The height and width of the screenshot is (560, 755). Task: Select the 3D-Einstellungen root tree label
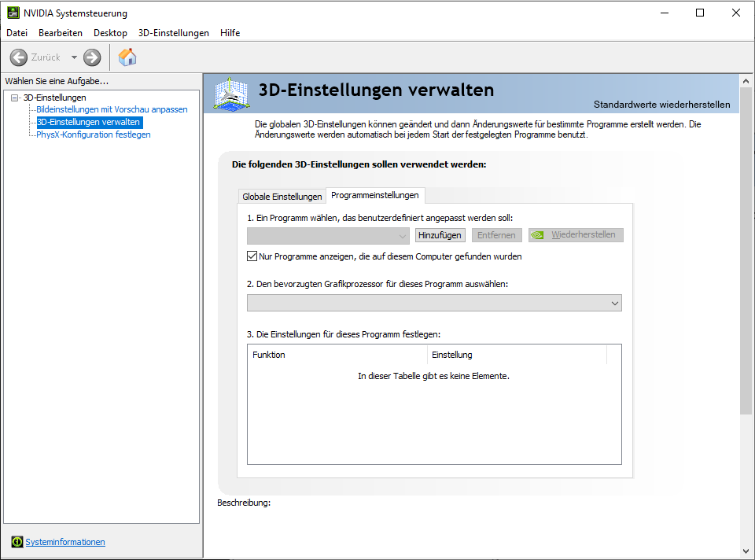(x=55, y=98)
